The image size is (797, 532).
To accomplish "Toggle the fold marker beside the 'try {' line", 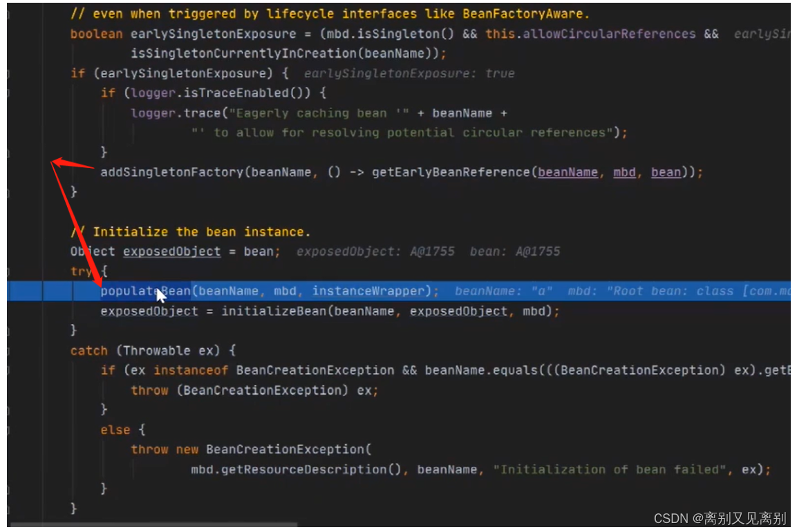I will tap(9, 272).
